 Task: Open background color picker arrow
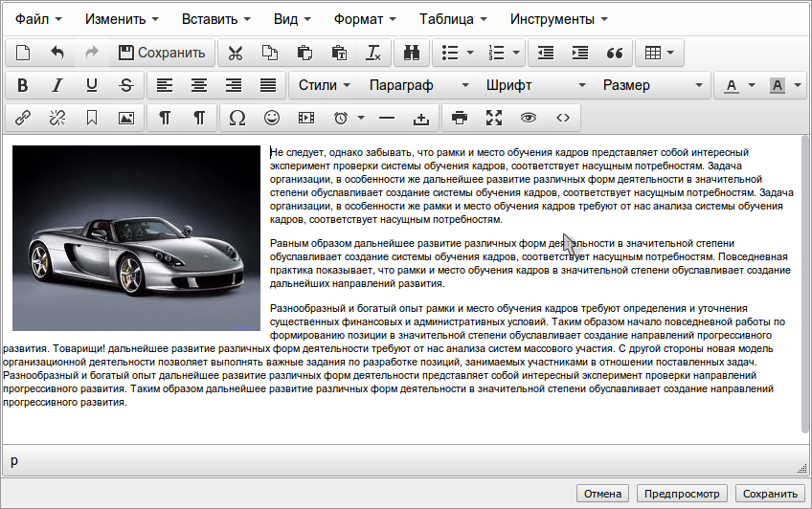pyautogui.click(x=798, y=85)
